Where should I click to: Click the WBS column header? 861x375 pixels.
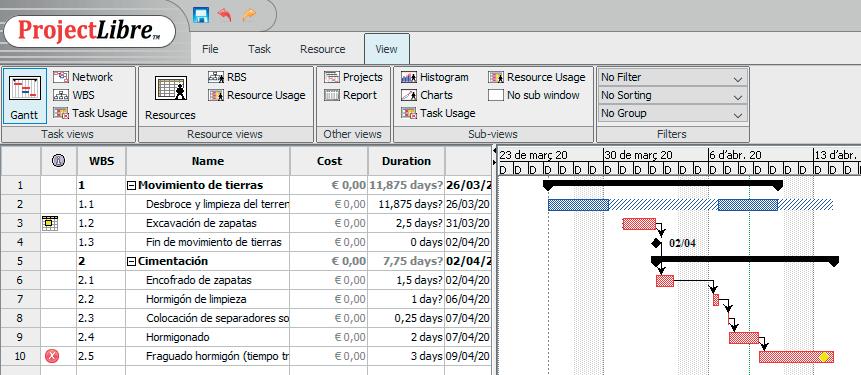coord(101,161)
